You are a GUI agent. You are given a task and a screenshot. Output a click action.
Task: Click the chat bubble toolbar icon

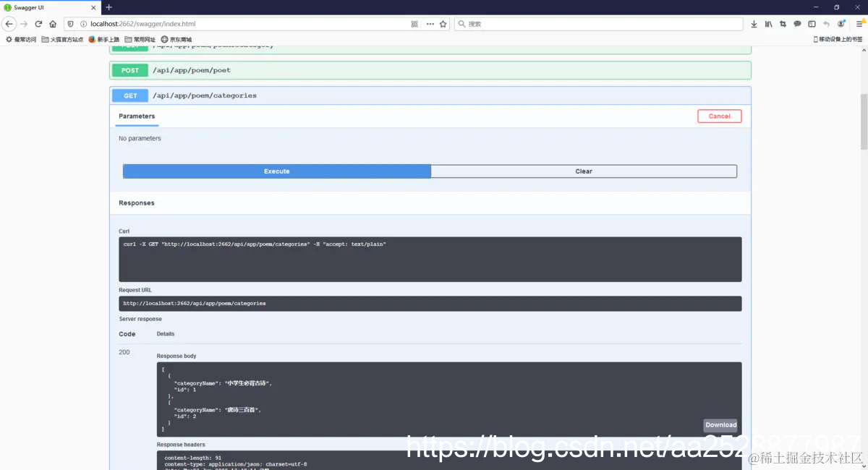point(798,24)
